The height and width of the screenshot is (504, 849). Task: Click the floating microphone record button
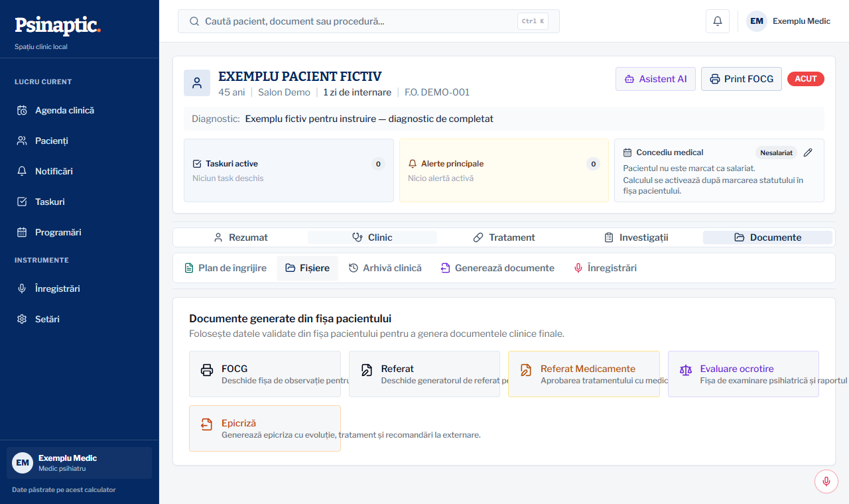tap(826, 481)
